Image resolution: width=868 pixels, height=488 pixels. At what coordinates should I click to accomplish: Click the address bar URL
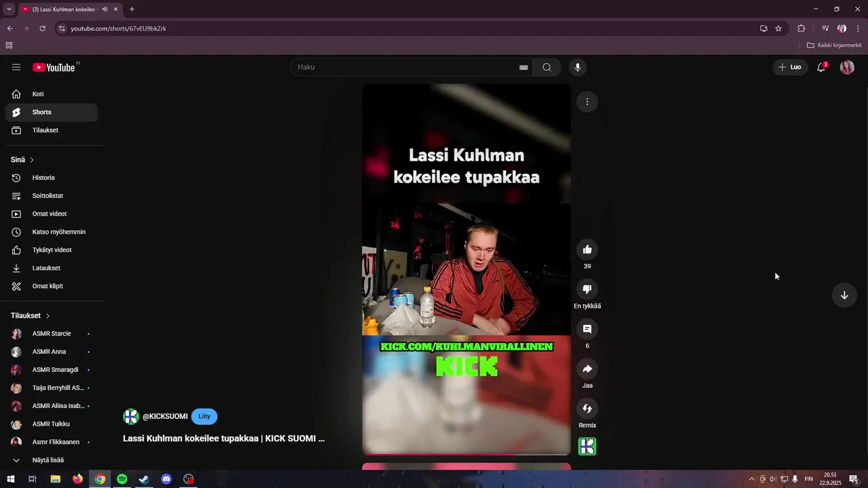click(x=119, y=28)
